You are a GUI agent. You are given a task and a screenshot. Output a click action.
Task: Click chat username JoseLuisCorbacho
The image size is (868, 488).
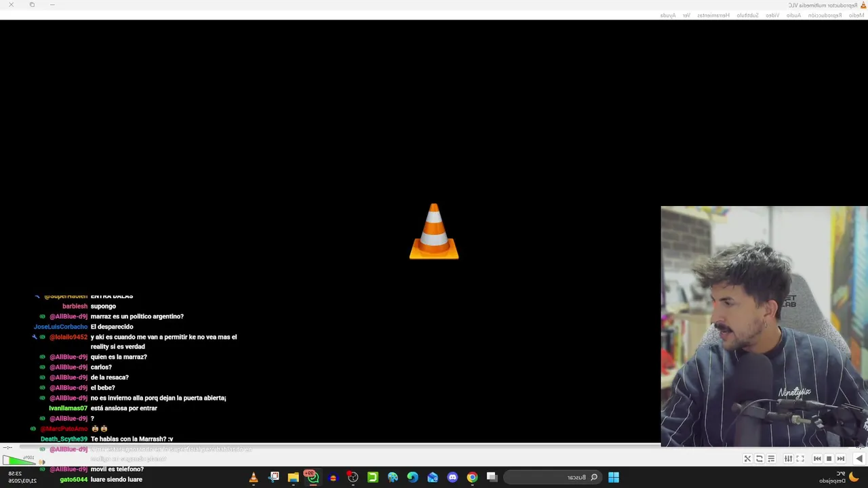coord(60,327)
